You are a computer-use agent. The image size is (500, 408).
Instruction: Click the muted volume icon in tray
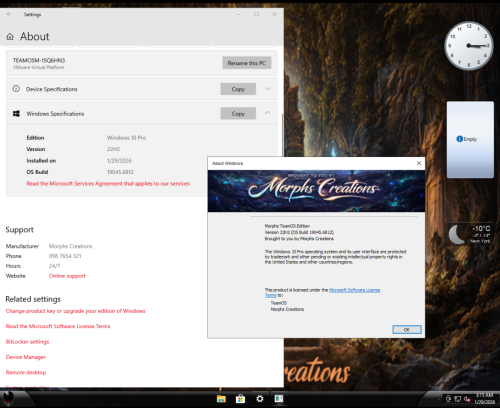pyautogui.click(x=467, y=399)
